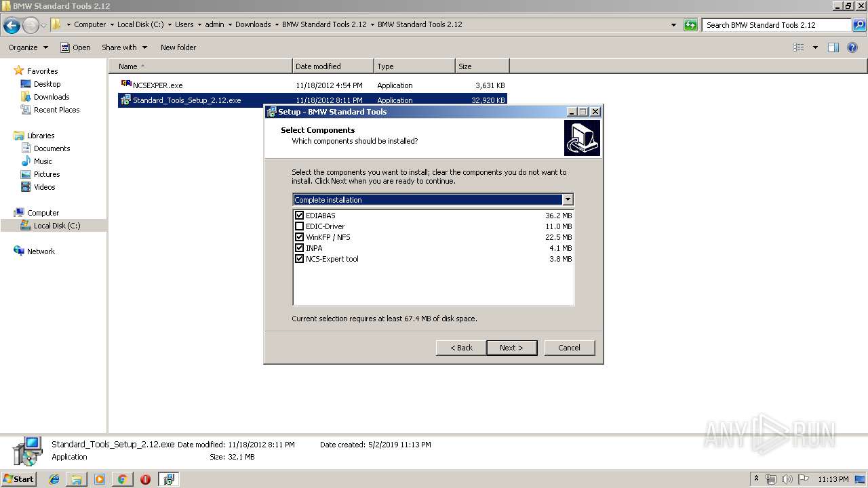Sort by Date modified column
The height and width of the screenshot is (488, 868).
(333, 66)
